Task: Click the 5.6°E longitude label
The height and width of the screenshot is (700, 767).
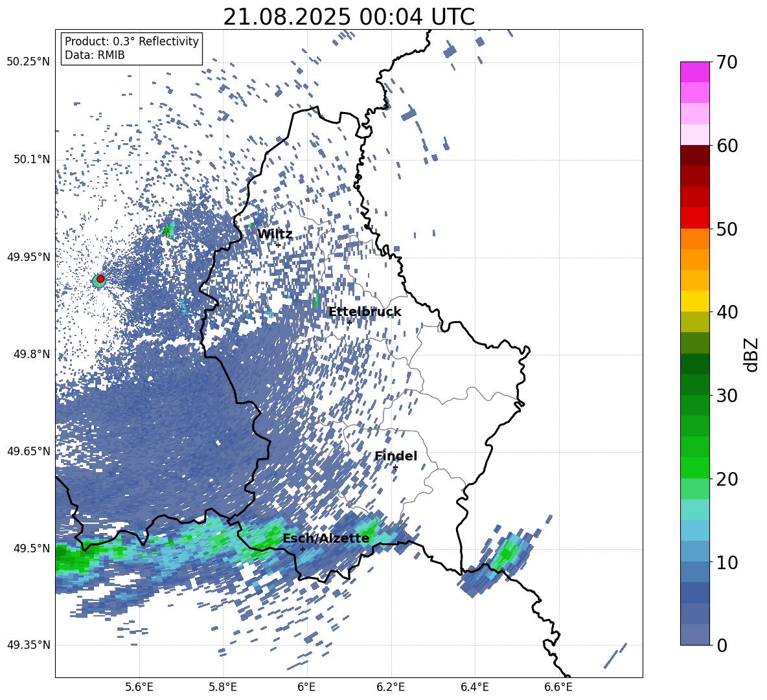Action: [x=139, y=687]
